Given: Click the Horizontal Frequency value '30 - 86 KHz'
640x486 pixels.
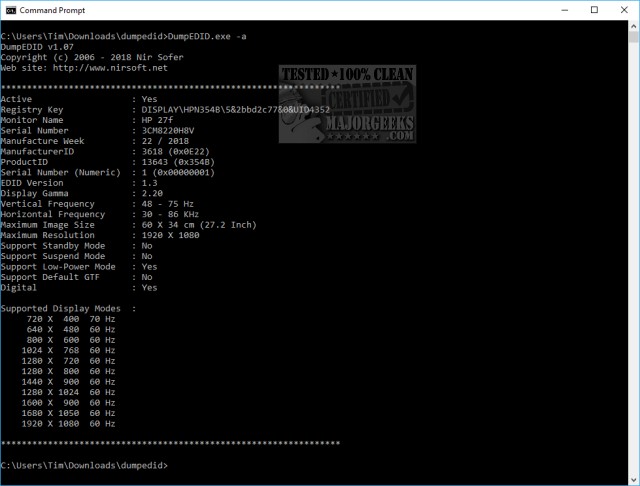Looking at the screenshot, I should point(170,214).
